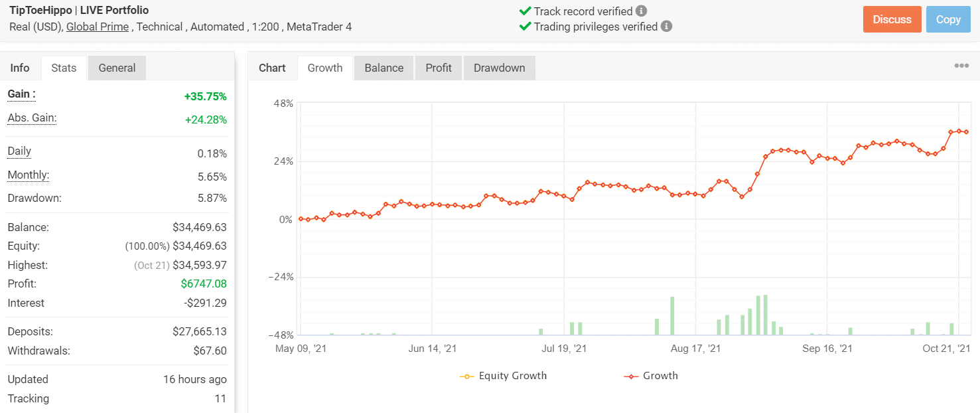980x413 pixels.
Task: Switch to the Balance chart tab
Action: pyautogui.click(x=384, y=68)
